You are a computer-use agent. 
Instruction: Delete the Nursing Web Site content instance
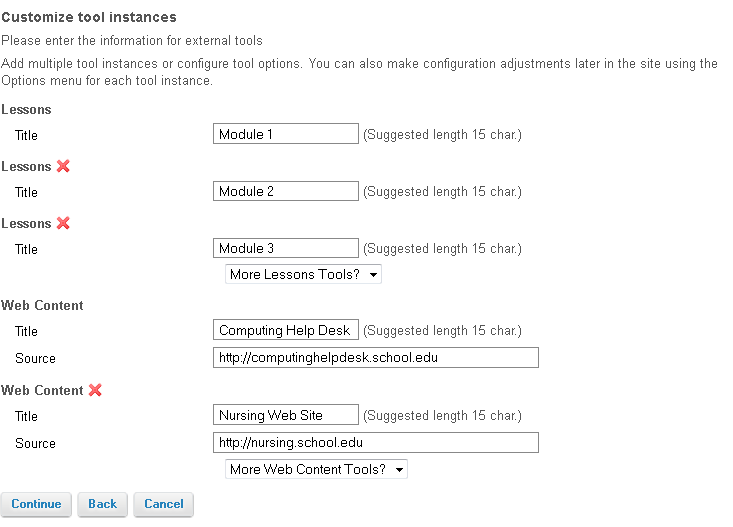pos(95,390)
